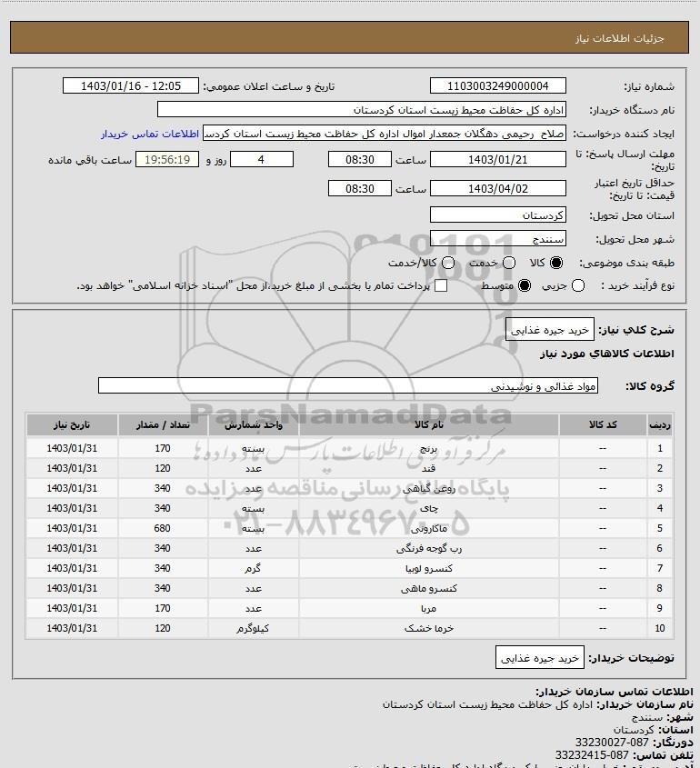Click the تاریخ نیاز column header
Screen dimensions: 700x768
72,424
